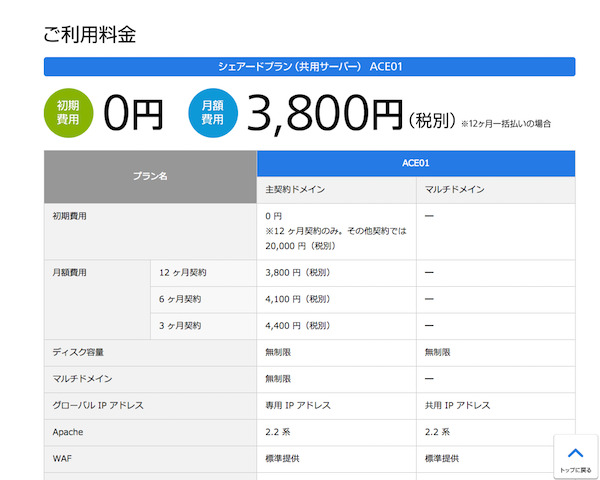The width and height of the screenshot is (600, 480).
Task: Click the 共用 IP アドレス cell
Action: pos(496,406)
